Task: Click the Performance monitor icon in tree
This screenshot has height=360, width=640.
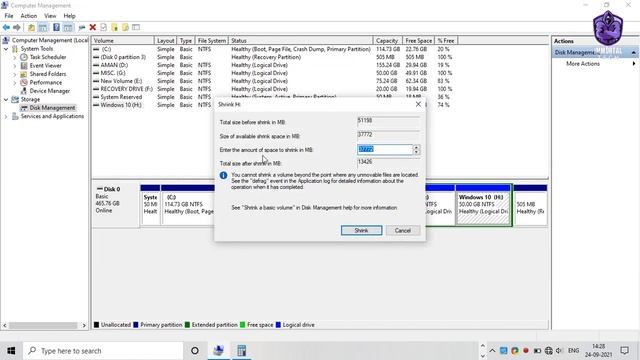Action: [x=24, y=82]
